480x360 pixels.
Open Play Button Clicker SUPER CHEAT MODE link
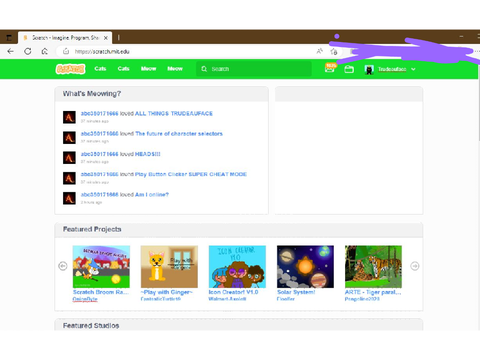191,174
